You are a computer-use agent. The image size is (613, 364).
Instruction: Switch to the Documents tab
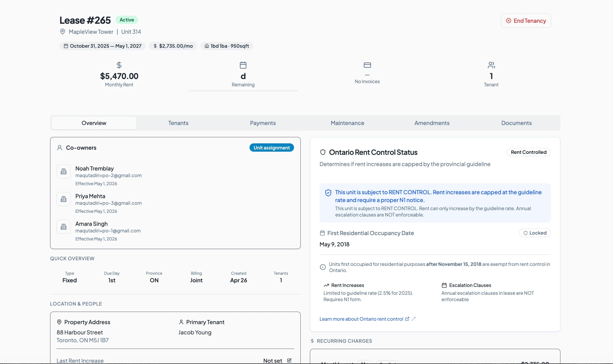tap(516, 123)
